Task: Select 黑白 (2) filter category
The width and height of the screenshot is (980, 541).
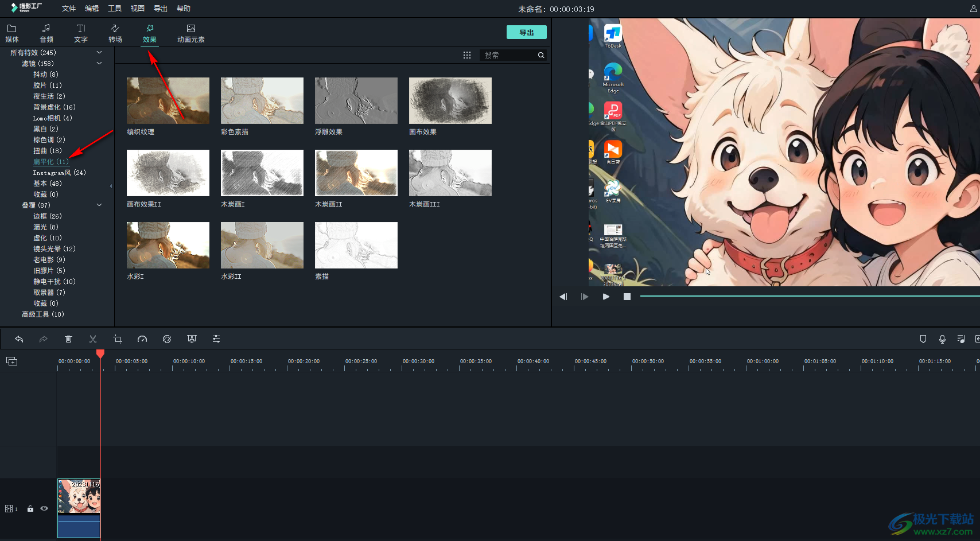Action: tap(45, 129)
